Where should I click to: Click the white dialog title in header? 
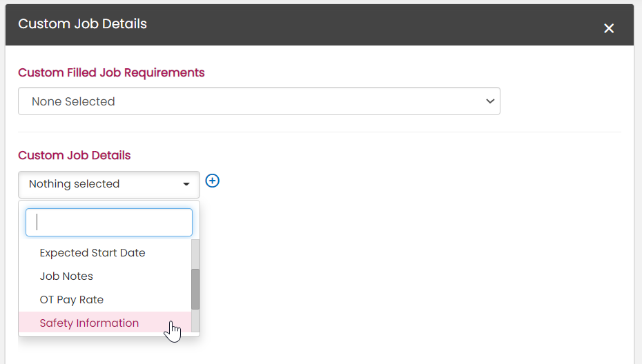click(x=82, y=24)
